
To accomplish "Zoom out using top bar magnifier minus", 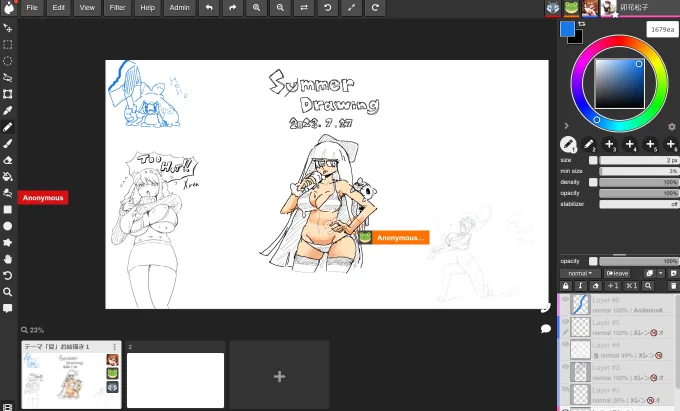I will pyautogui.click(x=280, y=7).
